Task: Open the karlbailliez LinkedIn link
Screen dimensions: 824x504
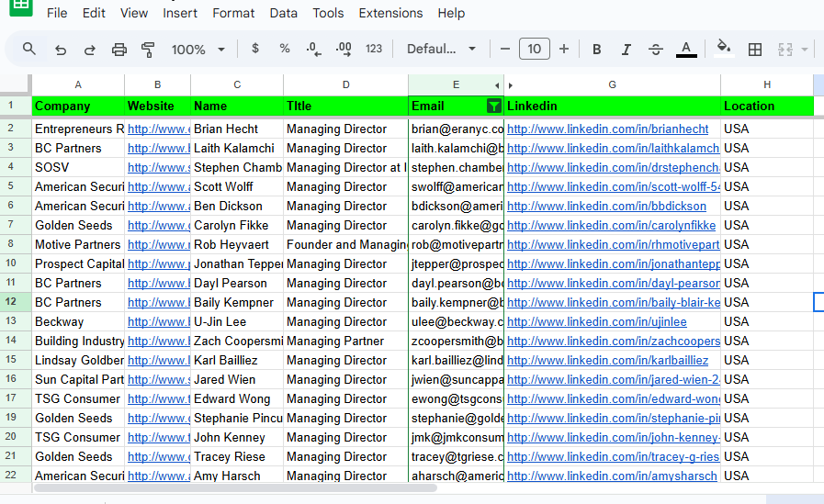Action: pos(607,361)
